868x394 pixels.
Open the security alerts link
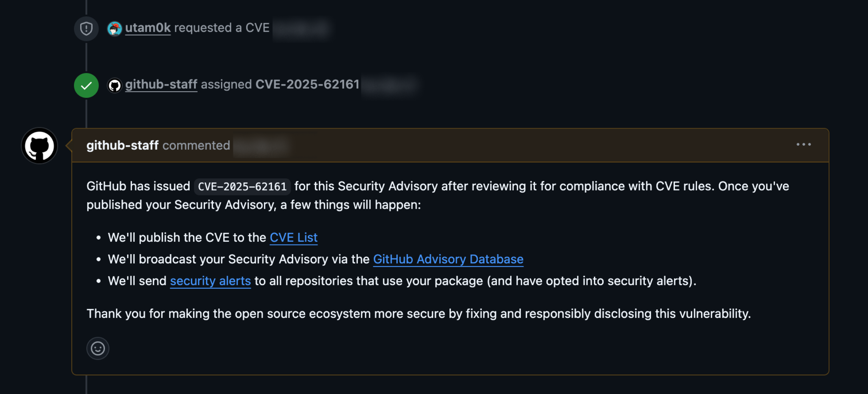tap(210, 281)
